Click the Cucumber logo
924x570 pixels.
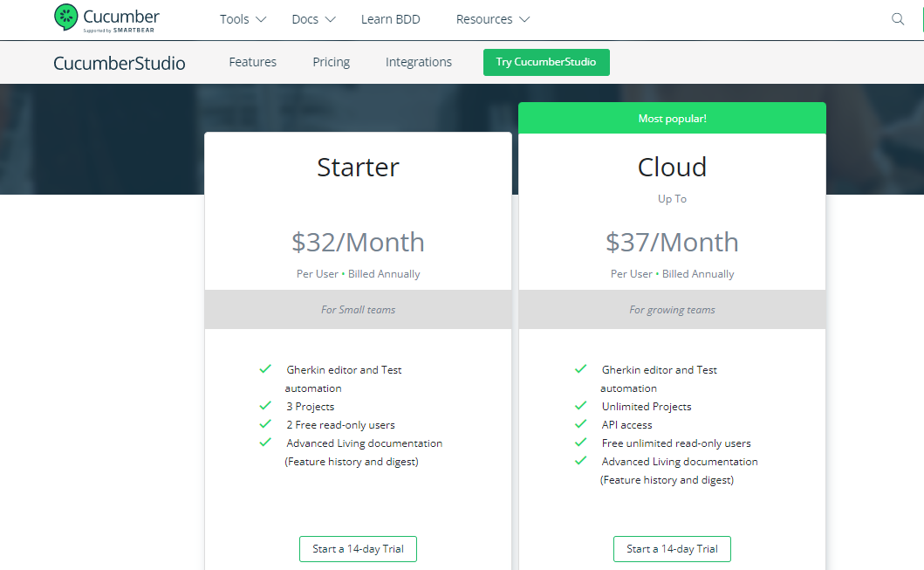pyautogui.click(x=106, y=18)
